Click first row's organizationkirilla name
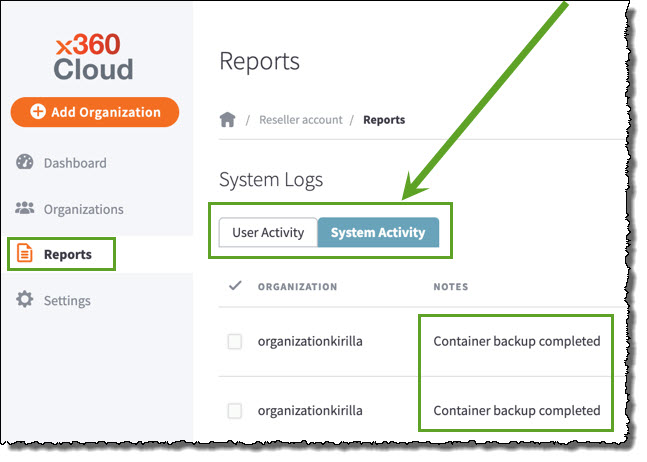647x462 pixels. (310, 341)
